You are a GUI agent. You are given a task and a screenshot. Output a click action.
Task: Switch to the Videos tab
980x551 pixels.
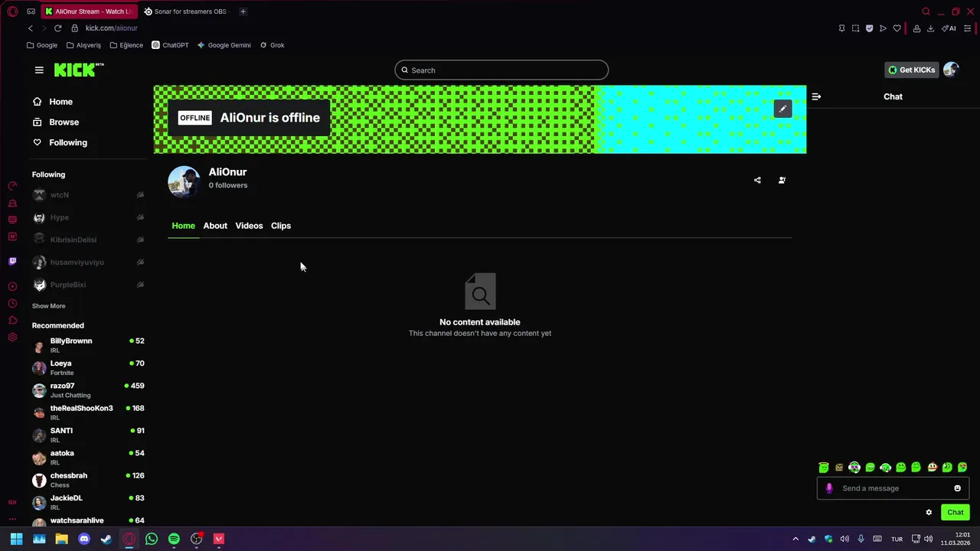click(x=249, y=226)
